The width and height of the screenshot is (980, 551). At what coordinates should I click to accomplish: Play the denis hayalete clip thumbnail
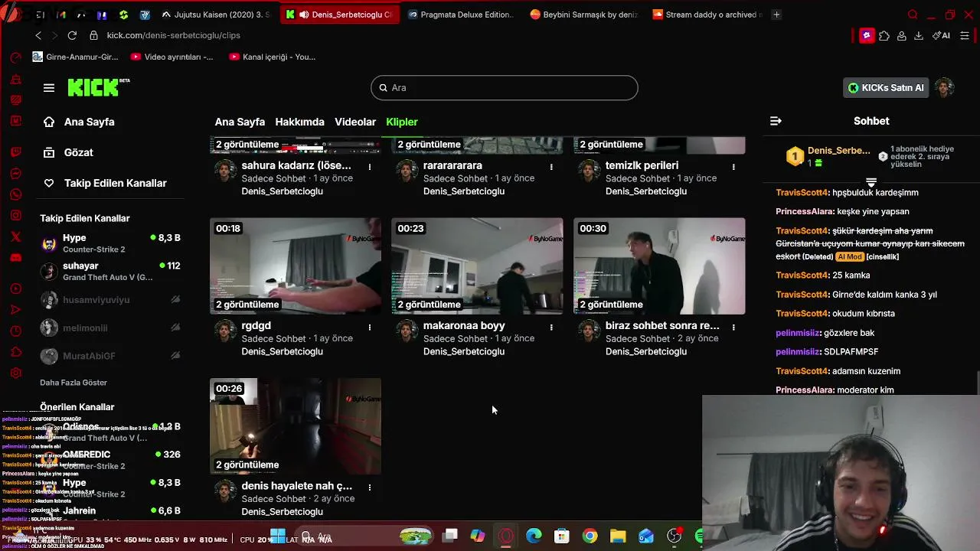(296, 426)
